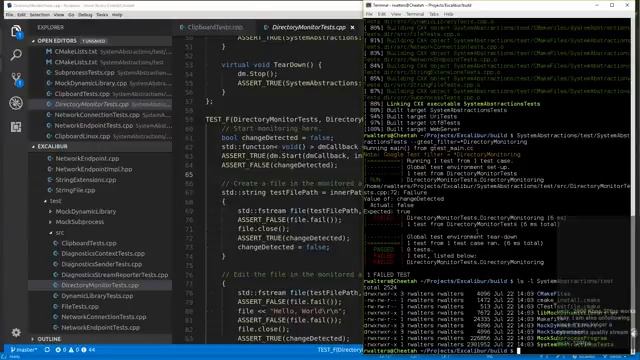Screen dimensions: 640x360
Task: Open NetworkConnectionTests.cpp under src folder
Action: (x=104, y=317)
